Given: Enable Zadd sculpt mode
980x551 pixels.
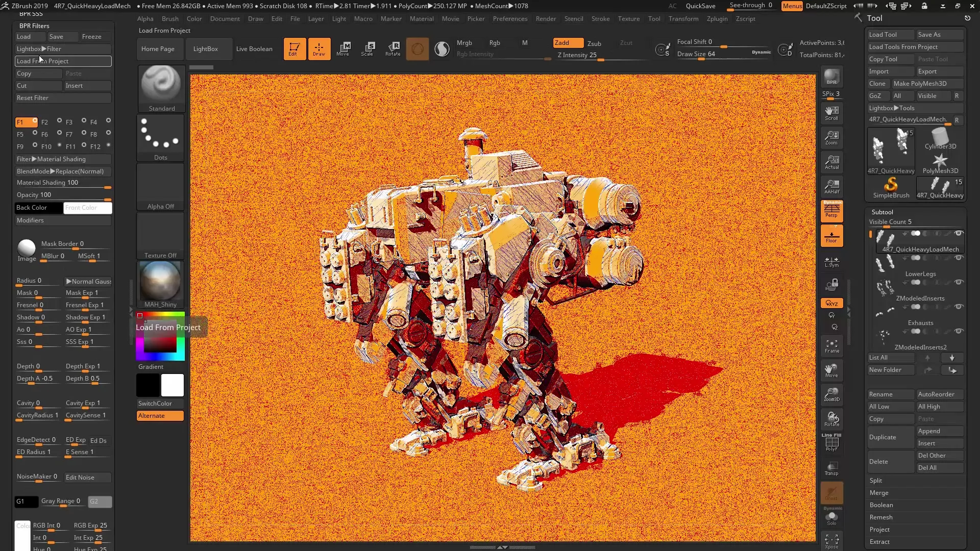Looking at the screenshot, I should pyautogui.click(x=568, y=43).
